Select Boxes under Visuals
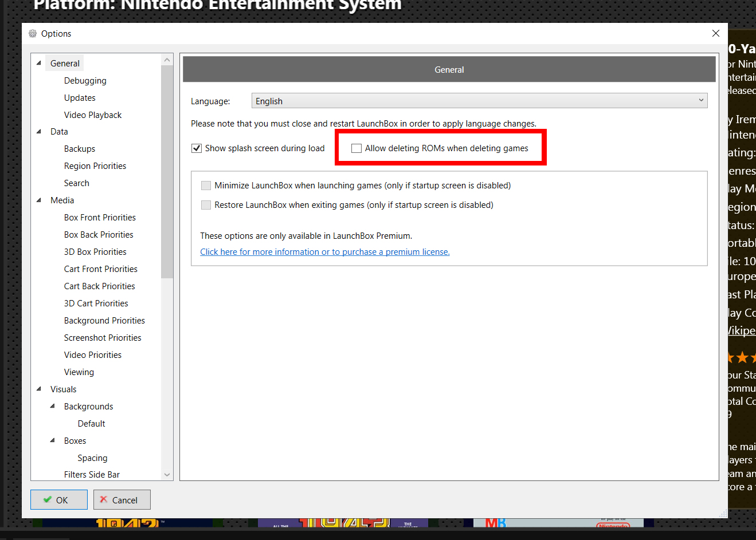 coord(75,441)
